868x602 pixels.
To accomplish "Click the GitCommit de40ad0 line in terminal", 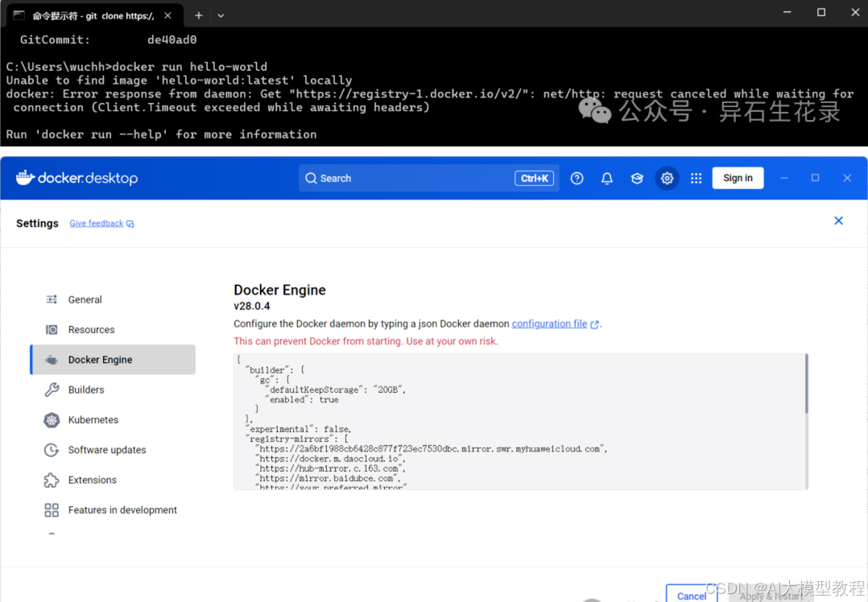I will coord(109,40).
